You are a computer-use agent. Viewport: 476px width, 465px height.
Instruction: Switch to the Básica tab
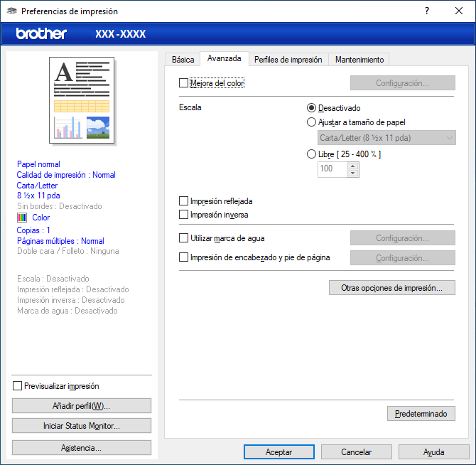183,60
